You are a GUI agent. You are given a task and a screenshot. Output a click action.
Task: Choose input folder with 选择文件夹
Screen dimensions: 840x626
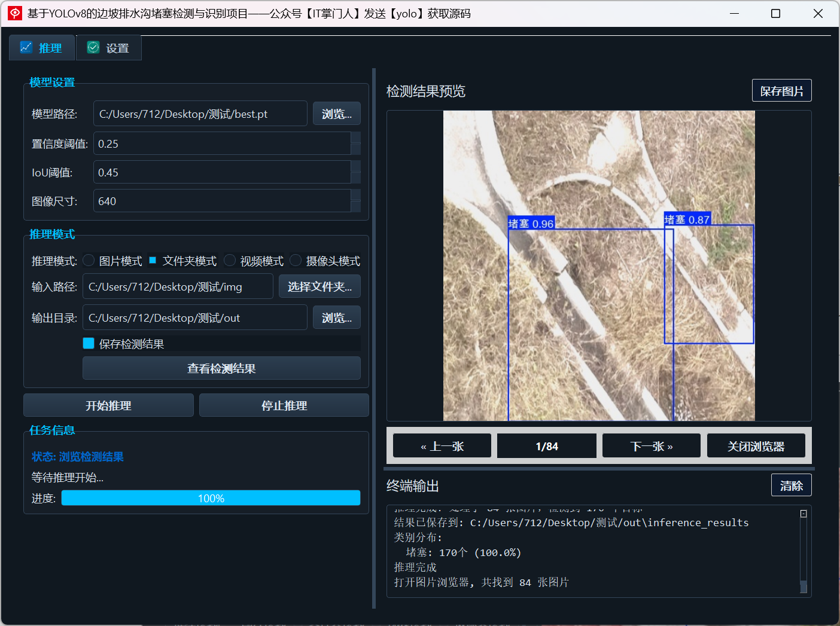tap(319, 286)
